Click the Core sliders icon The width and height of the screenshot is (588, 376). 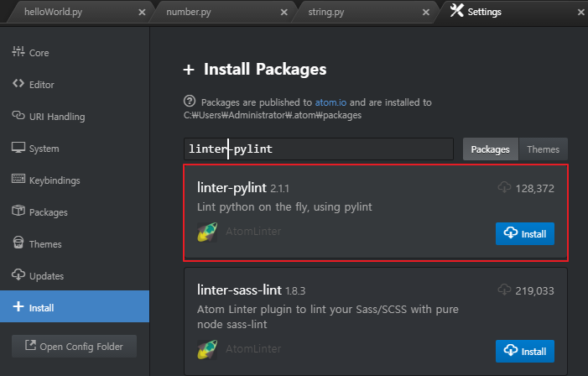(x=18, y=51)
